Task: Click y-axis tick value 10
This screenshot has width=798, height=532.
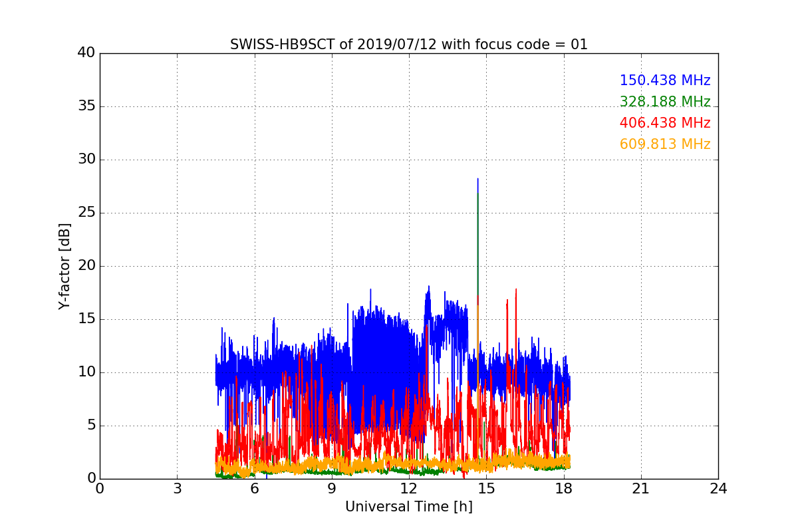Action: (86, 372)
